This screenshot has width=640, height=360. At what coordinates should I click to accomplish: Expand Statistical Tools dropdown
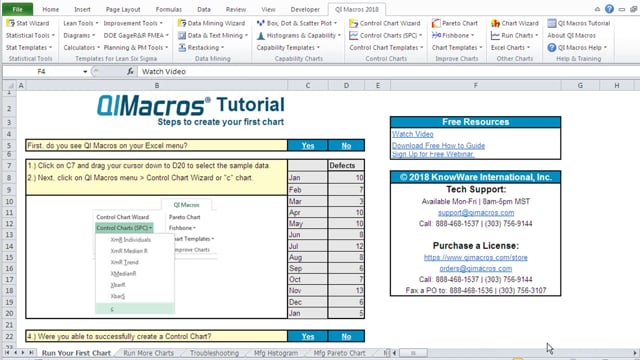tap(30, 36)
